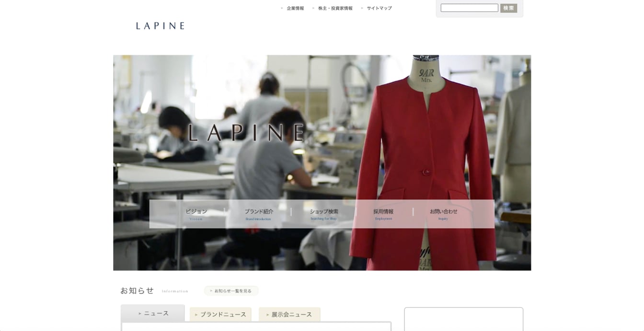Choose ショップ検索 in the navigation bar
Screen dimensions: 644x331
(x=323, y=214)
